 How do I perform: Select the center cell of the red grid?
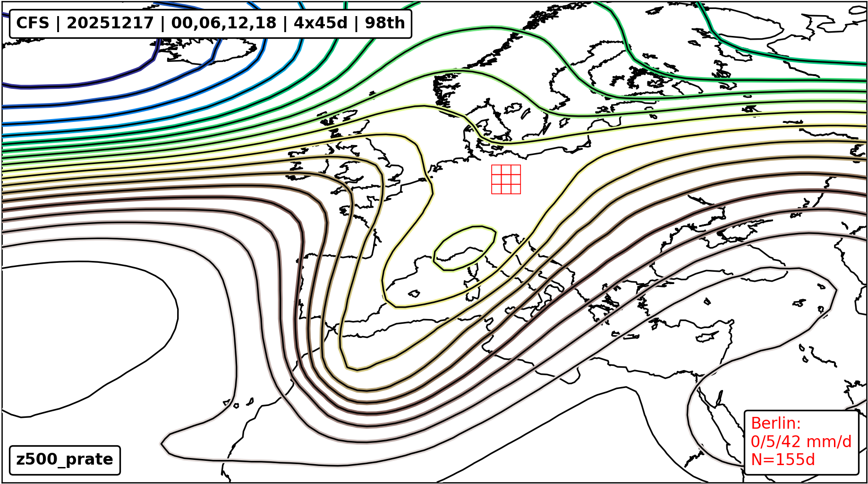[x=506, y=179]
